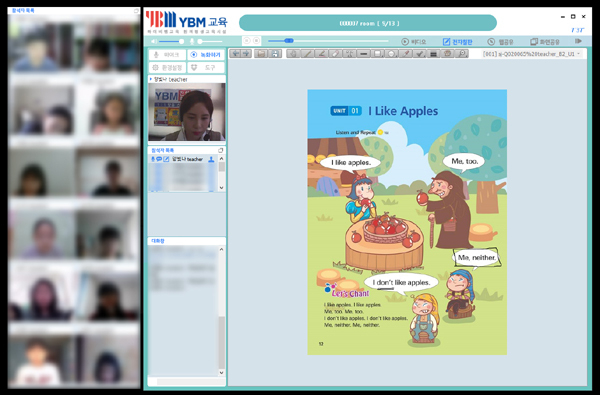Image resolution: width=600 pixels, height=395 pixels.
Task: Switch to the 전자칠판 whiteboard tab
Action: coord(457,42)
